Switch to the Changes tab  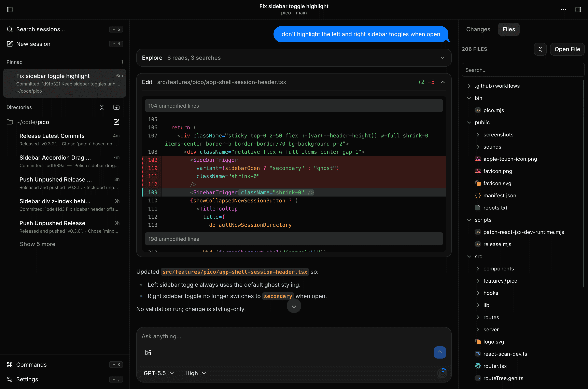point(478,29)
